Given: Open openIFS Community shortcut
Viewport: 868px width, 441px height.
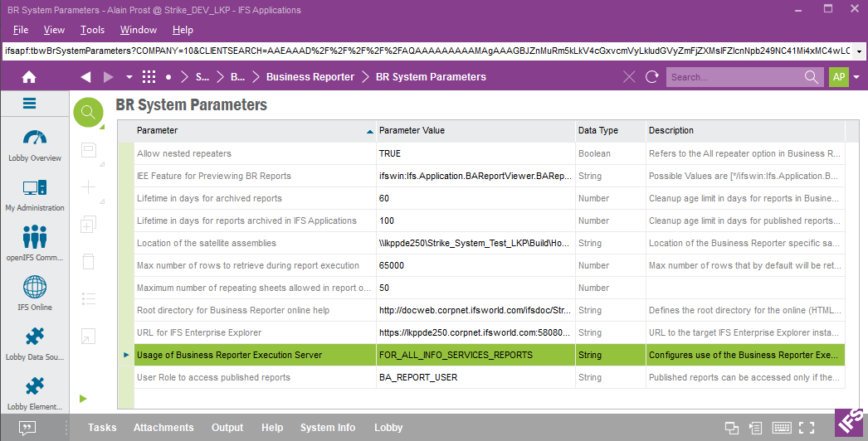Looking at the screenshot, I should coord(35,244).
